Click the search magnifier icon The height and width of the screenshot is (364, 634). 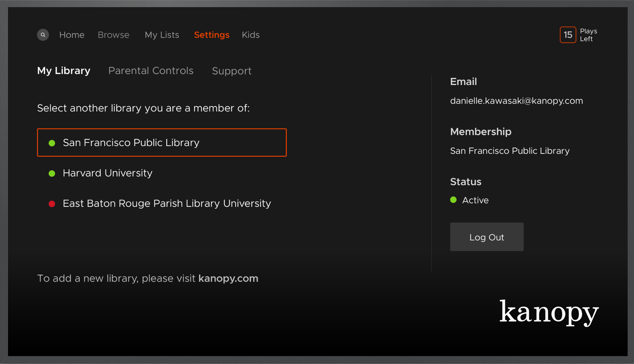pyautogui.click(x=43, y=35)
